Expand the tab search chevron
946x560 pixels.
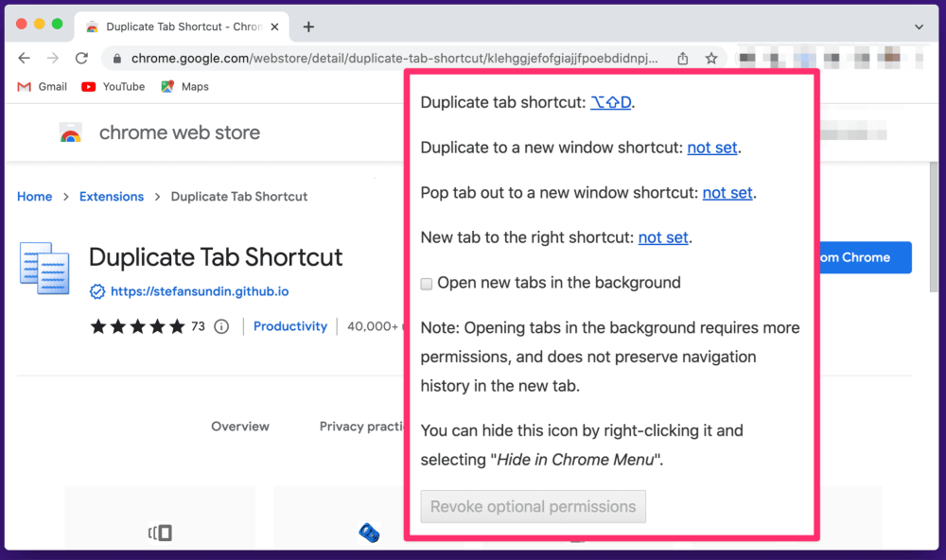tap(919, 26)
